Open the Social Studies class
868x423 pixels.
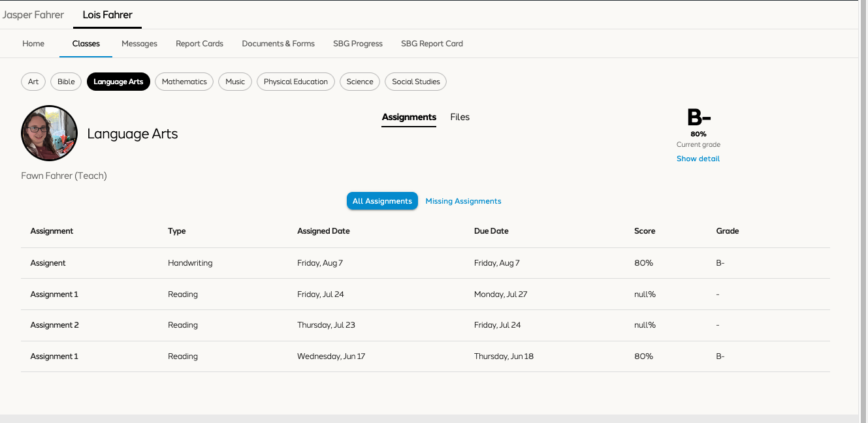point(416,82)
